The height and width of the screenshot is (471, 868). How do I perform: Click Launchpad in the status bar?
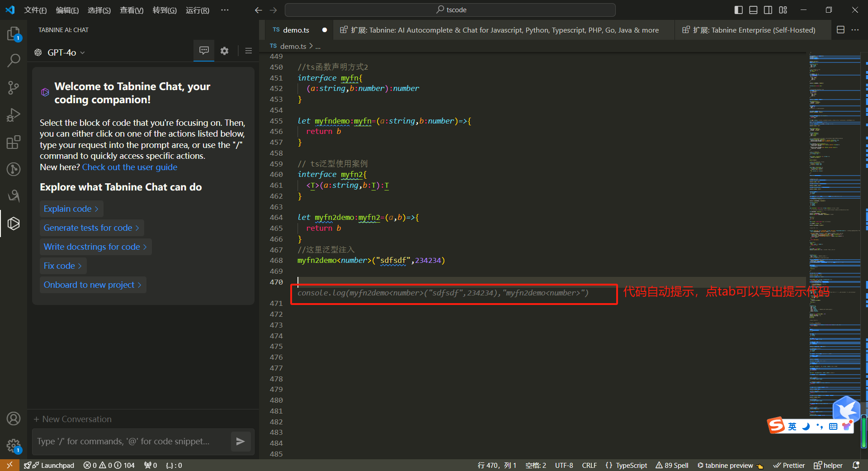click(x=49, y=465)
